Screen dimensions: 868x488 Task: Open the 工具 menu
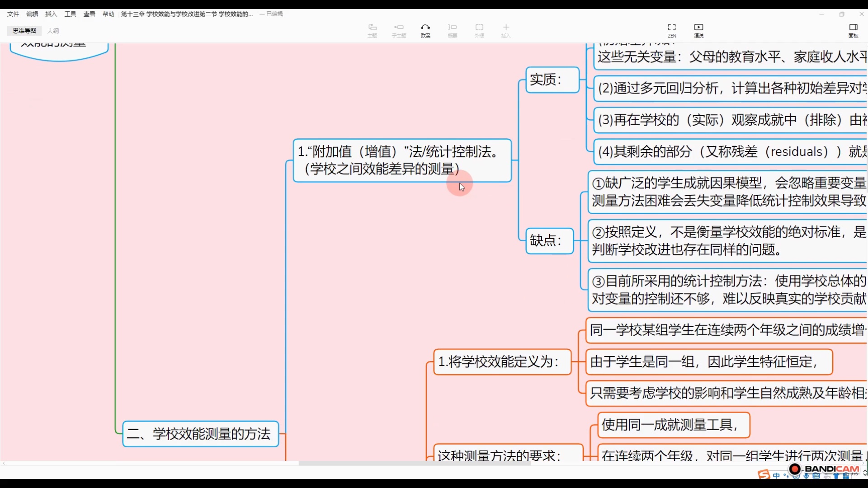71,14
